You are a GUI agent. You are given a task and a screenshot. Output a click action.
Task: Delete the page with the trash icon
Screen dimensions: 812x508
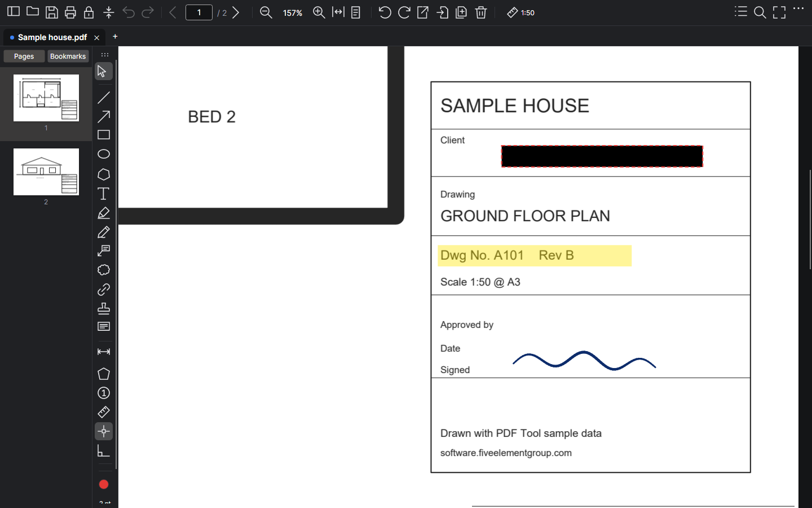[481, 12]
